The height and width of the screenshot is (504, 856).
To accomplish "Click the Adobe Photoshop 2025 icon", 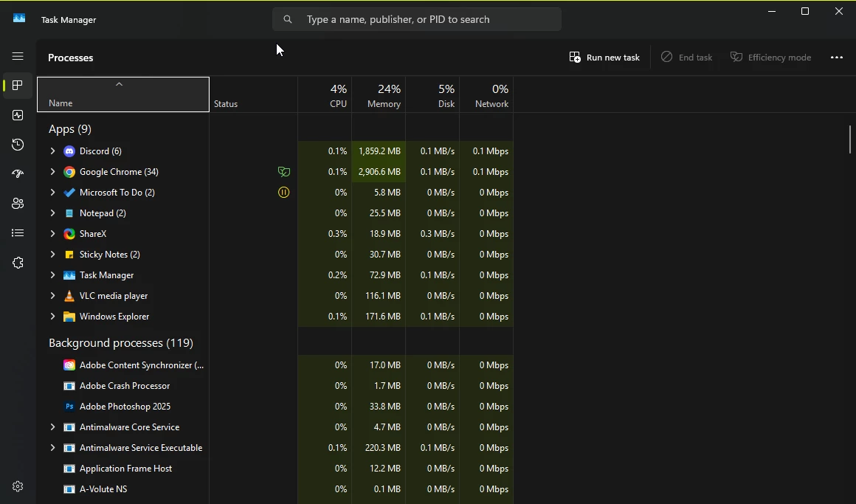I will [x=69, y=407].
